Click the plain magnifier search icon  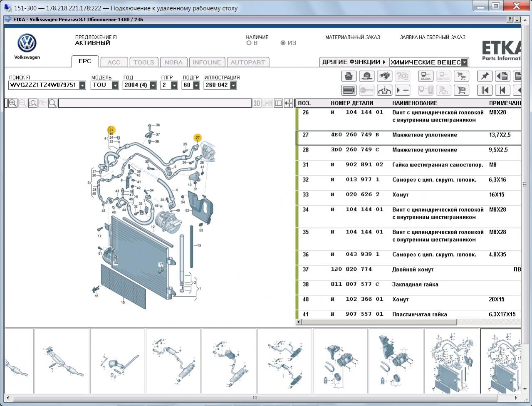[53, 103]
